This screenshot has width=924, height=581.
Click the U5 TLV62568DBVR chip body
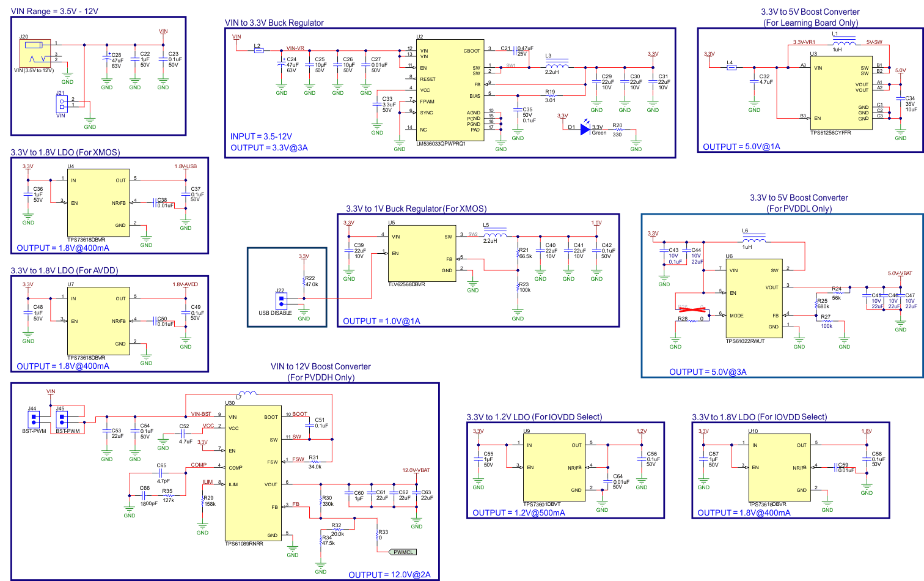tap(422, 253)
